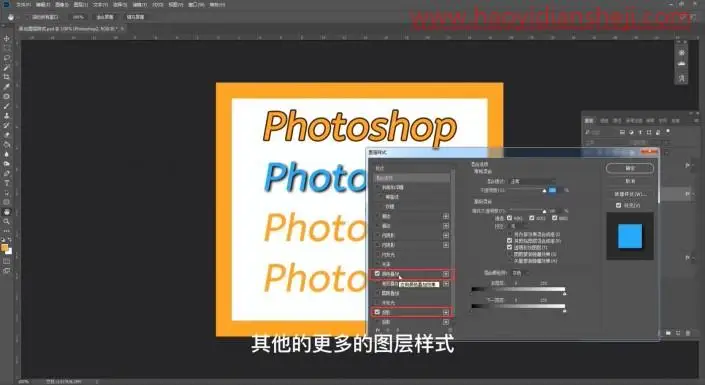Select the Path Selection tool
This screenshot has height=385, width=705.
pos(6,192)
